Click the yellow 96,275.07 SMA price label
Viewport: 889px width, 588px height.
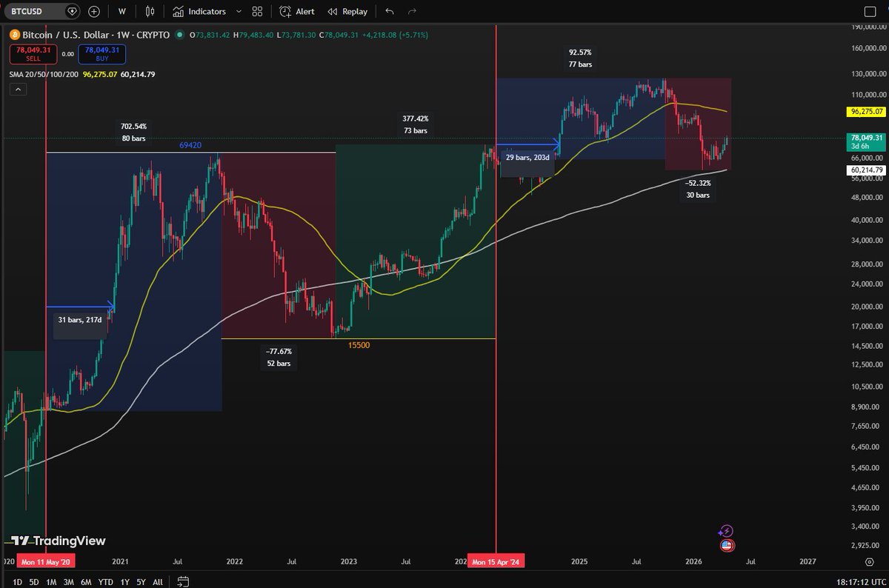click(x=865, y=111)
